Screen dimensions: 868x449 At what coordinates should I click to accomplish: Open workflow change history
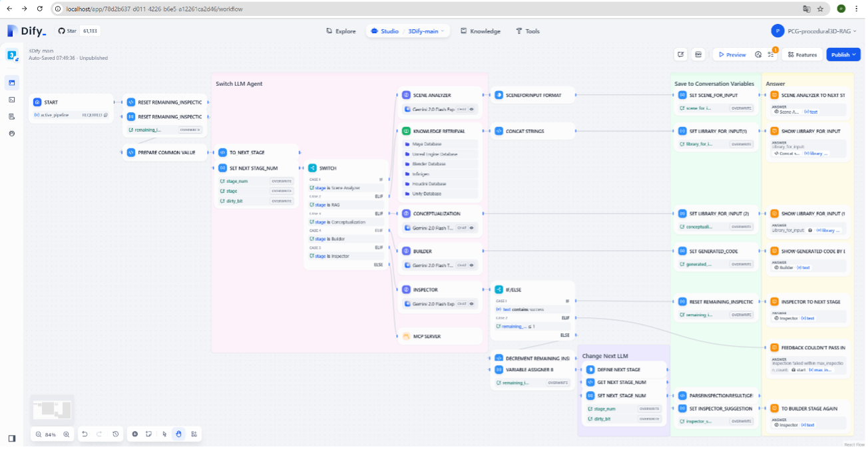coord(115,434)
